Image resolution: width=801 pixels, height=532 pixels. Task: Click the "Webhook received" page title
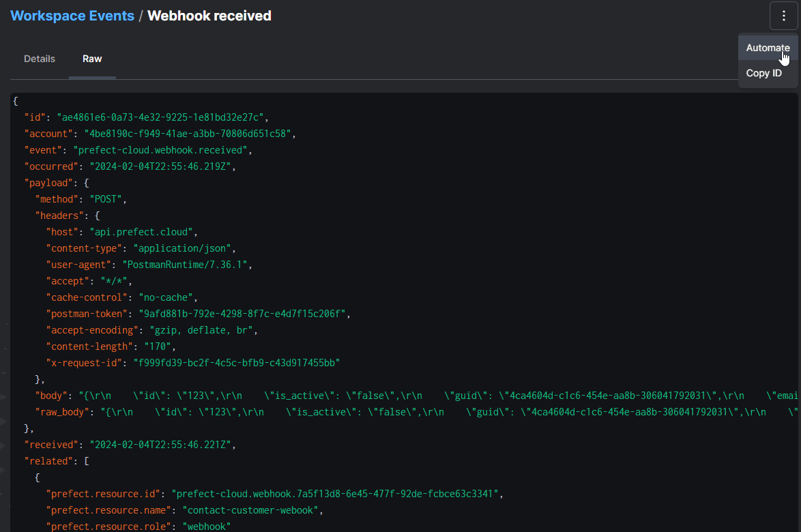coord(209,16)
